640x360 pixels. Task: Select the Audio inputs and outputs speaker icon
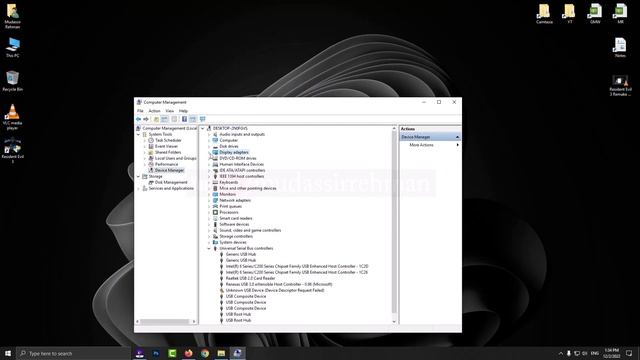[x=215, y=134]
